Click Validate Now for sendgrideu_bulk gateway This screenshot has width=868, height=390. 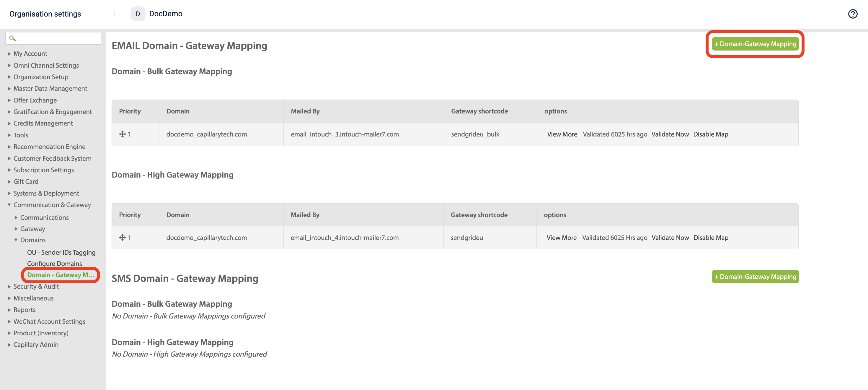670,134
